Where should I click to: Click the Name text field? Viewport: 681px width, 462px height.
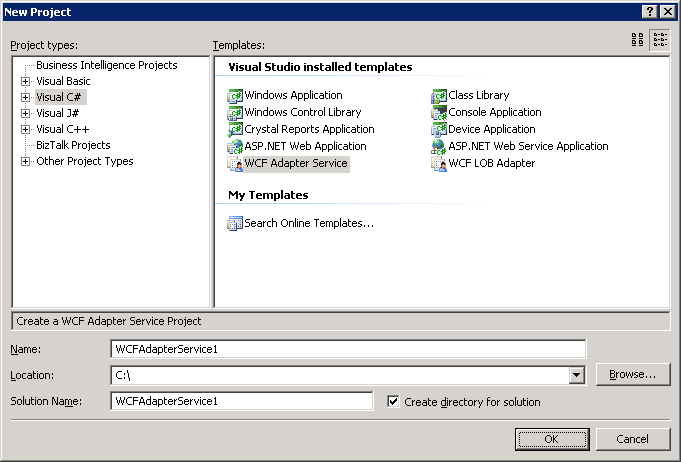pyautogui.click(x=348, y=349)
